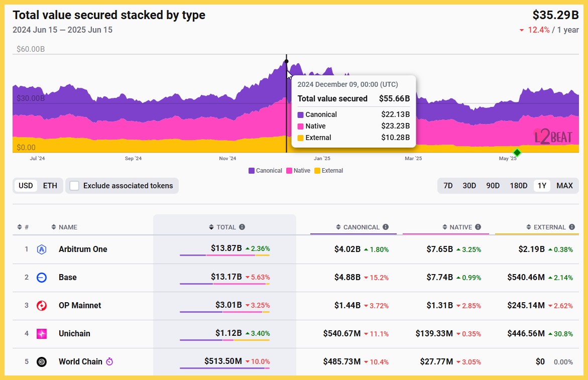Click Unichain total $1.12B value
Screen dimensions: 588x380
(x=228, y=333)
